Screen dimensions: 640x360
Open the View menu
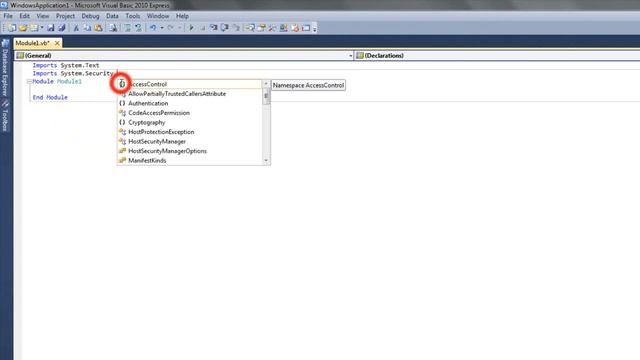(x=42, y=16)
